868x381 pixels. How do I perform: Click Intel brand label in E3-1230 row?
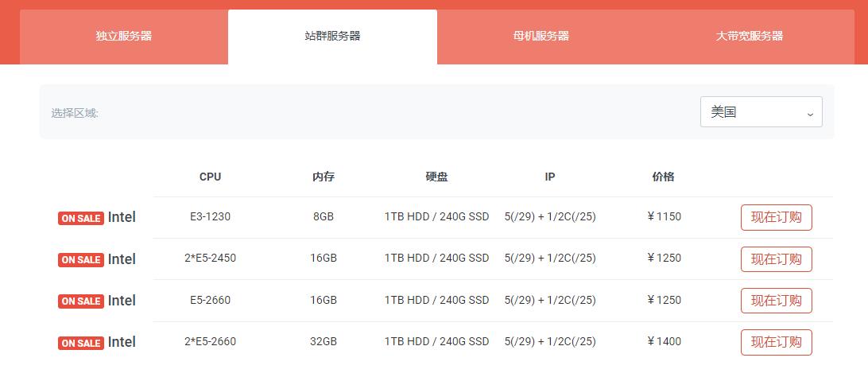click(x=122, y=217)
